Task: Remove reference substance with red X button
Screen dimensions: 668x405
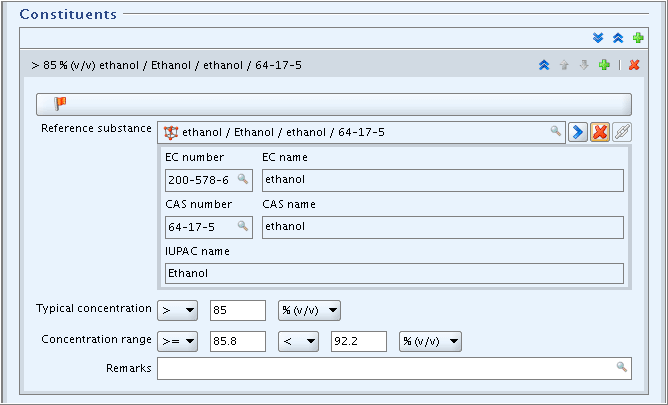Action: pos(600,132)
